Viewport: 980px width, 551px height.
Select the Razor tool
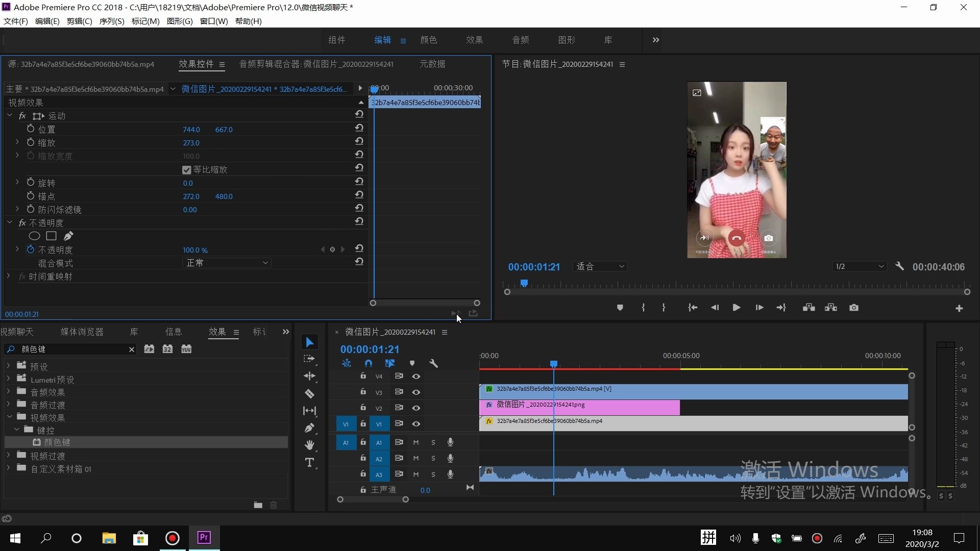tap(309, 393)
